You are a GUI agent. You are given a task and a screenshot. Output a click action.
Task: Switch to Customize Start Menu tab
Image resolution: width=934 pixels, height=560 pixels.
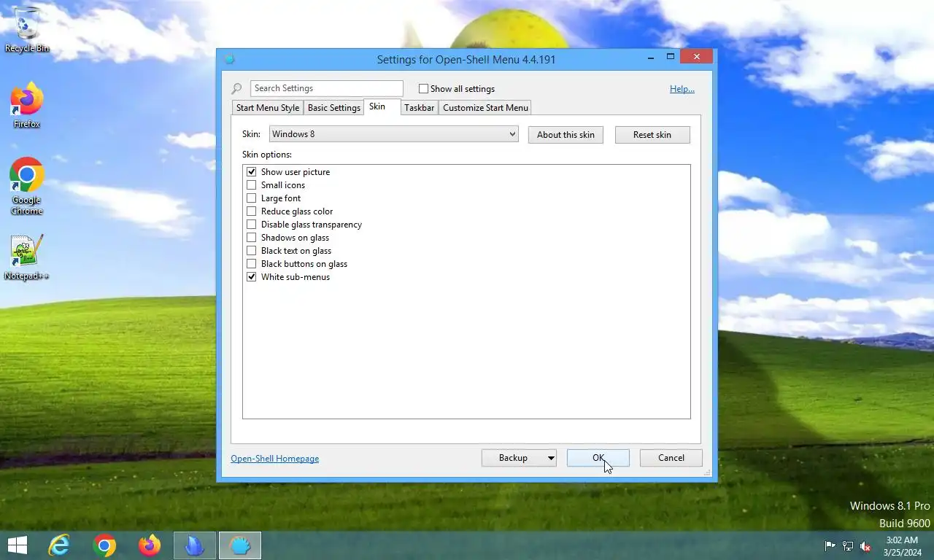pyautogui.click(x=485, y=108)
